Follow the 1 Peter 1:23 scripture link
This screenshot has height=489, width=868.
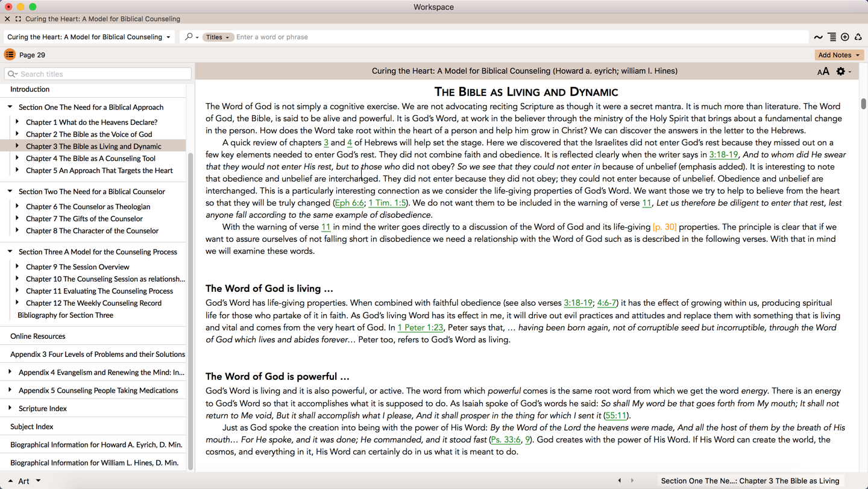point(420,328)
